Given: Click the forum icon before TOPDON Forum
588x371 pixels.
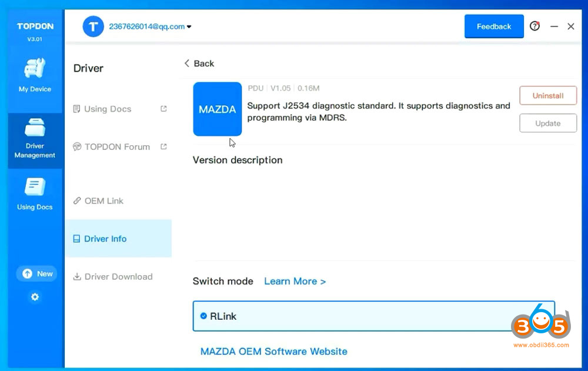Looking at the screenshot, I should [x=77, y=146].
